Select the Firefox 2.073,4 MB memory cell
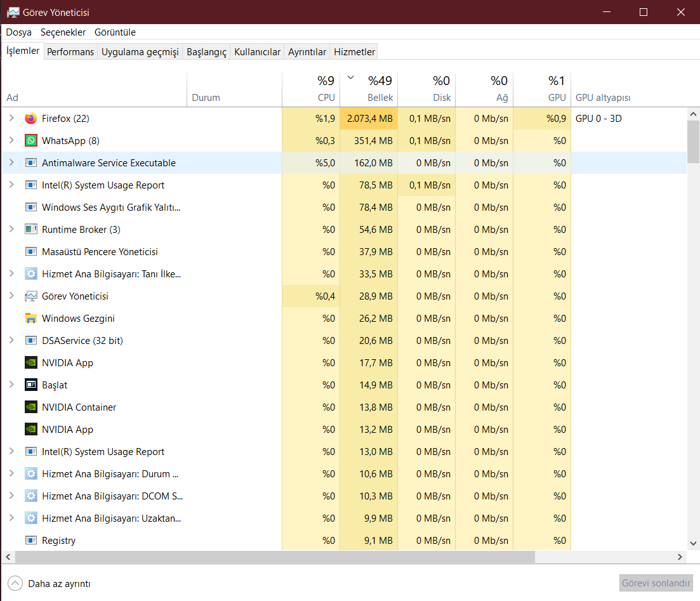 [x=369, y=118]
